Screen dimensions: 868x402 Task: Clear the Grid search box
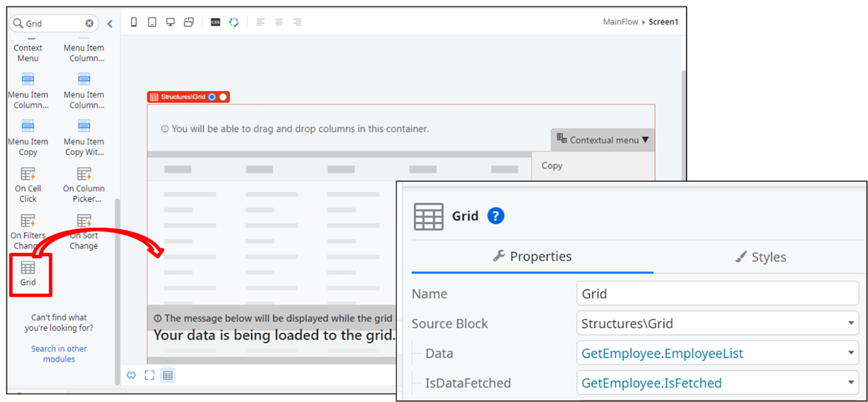[90, 23]
